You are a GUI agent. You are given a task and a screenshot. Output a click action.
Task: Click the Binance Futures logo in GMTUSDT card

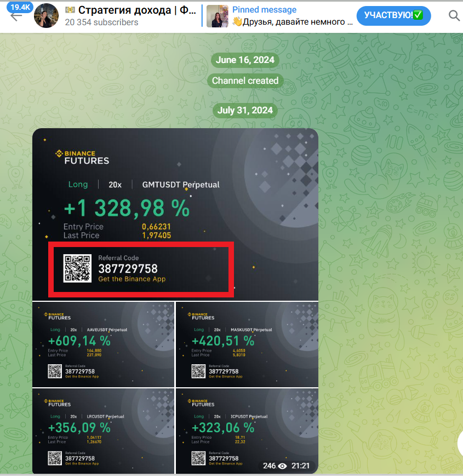pos(82,157)
